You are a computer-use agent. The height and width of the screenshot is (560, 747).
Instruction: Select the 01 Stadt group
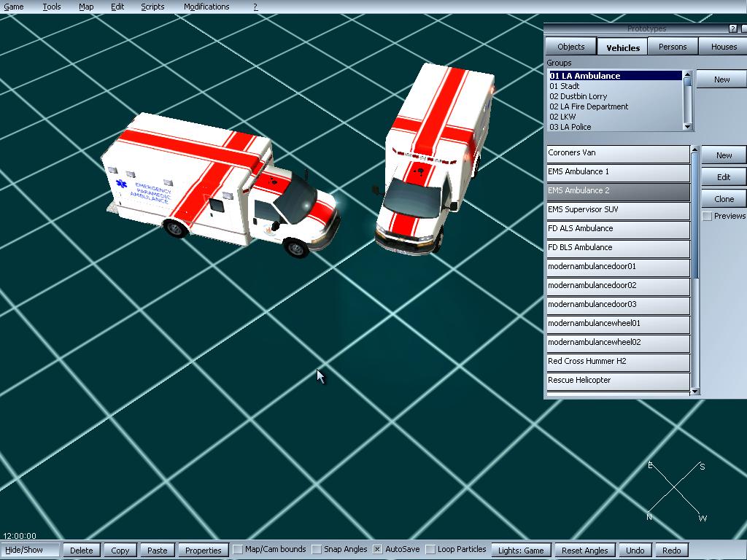tap(615, 86)
